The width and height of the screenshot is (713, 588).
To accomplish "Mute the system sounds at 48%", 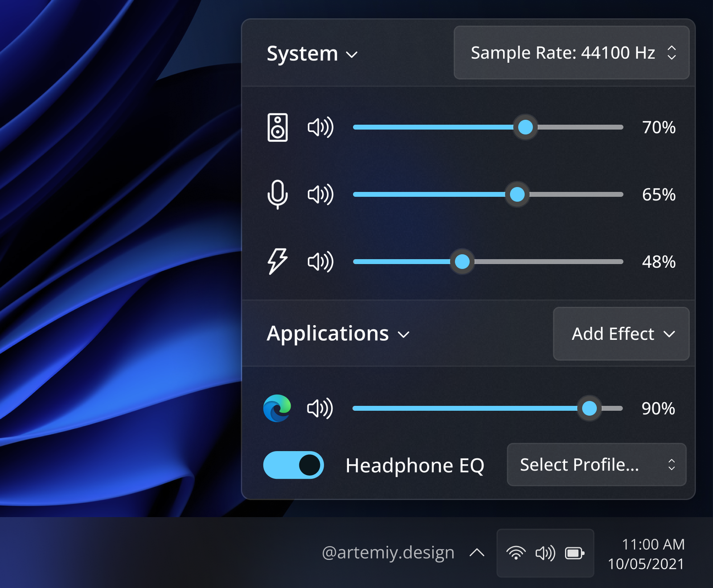I will pos(320,261).
